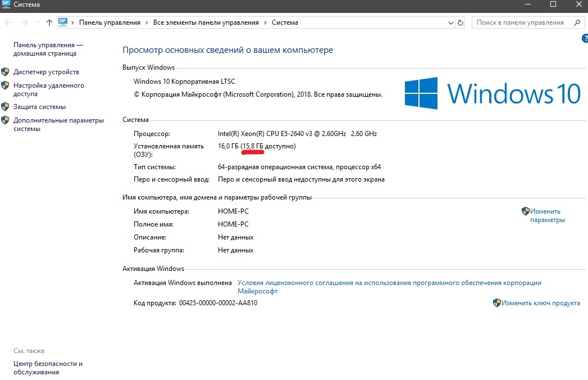
Task: Click the heading 'Просмотр основных сведений о вашем компьютере'
Action: [x=227, y=50]
